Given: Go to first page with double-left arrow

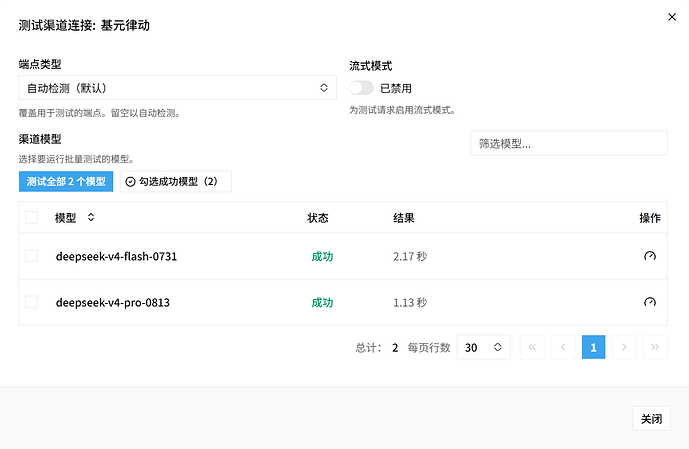Looking at the screenshot, I should 532,347.
